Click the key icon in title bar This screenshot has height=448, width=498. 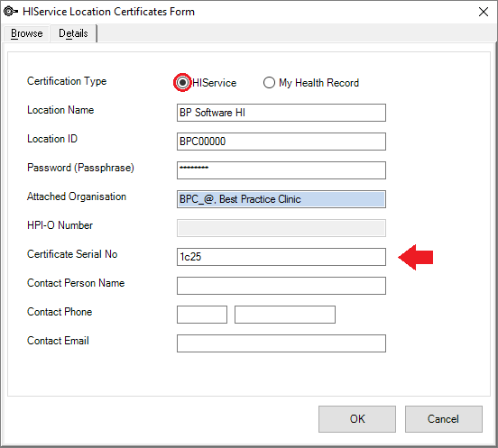tap(11, 12)
